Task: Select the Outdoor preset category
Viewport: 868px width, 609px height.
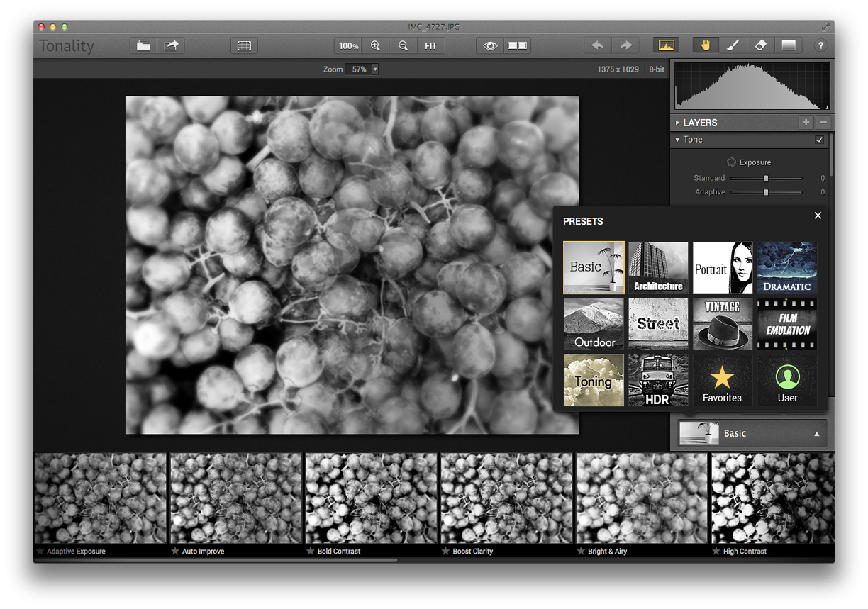Action: pyautogui.click(x=594, y=324)
